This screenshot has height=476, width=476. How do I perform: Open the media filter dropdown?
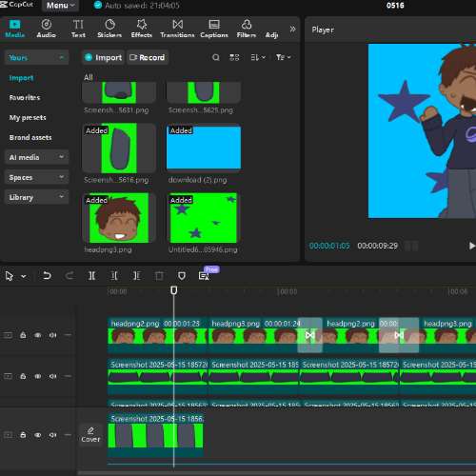click(x=283, y=57)
